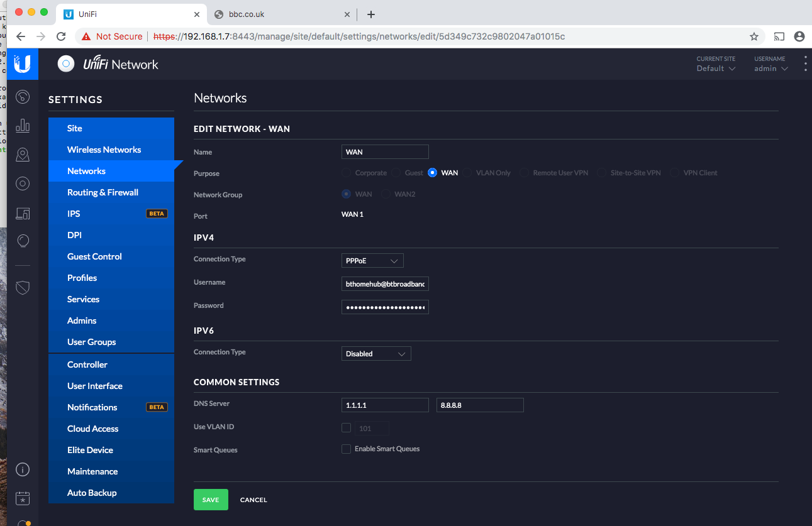Open the Dashboard icon in left sidebar
This screenshot has width=812, height=526.
tap(23, 97)
